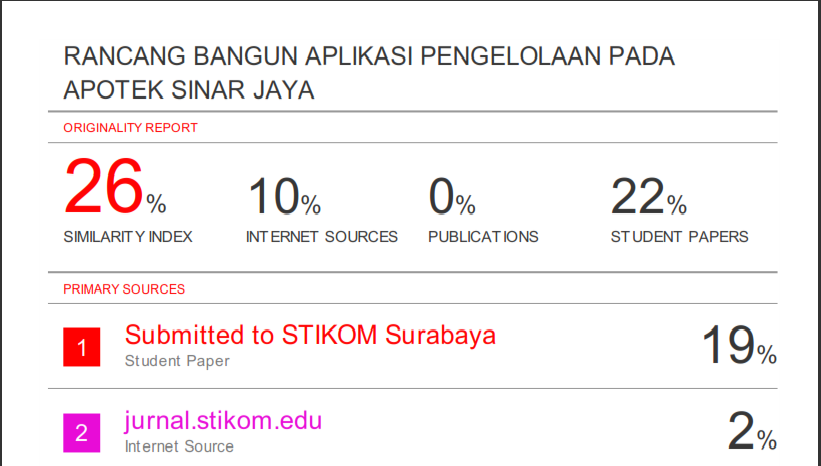Click the 2% match for jurnal.stikom.edu
Viewport: 821px width, 466px height.
751,432
